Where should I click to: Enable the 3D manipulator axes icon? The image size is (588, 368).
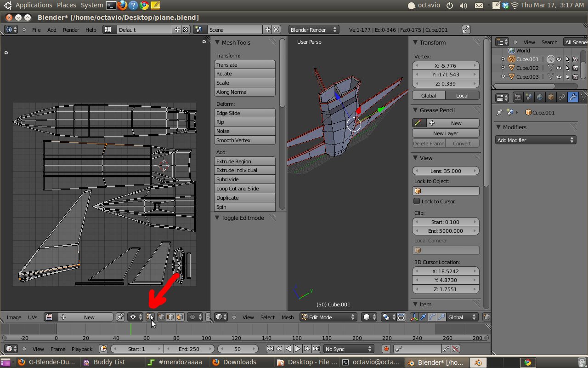pos(414,317)
